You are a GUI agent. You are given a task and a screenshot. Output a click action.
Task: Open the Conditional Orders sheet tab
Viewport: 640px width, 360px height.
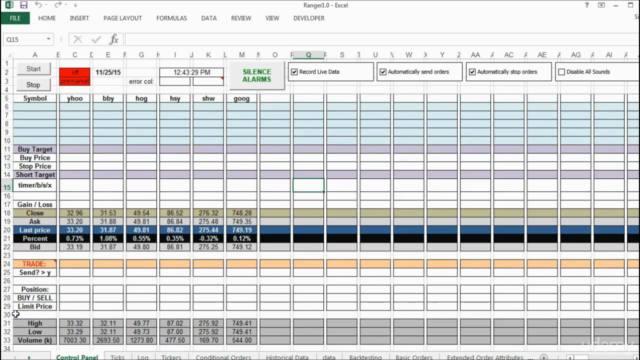point(223,357)
